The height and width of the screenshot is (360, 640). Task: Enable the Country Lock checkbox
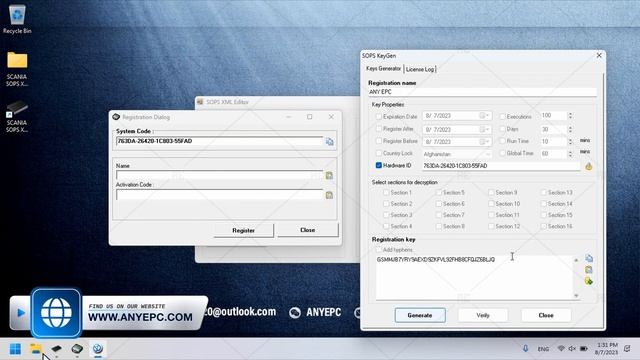pyautogui.click(x=379, y=153)
